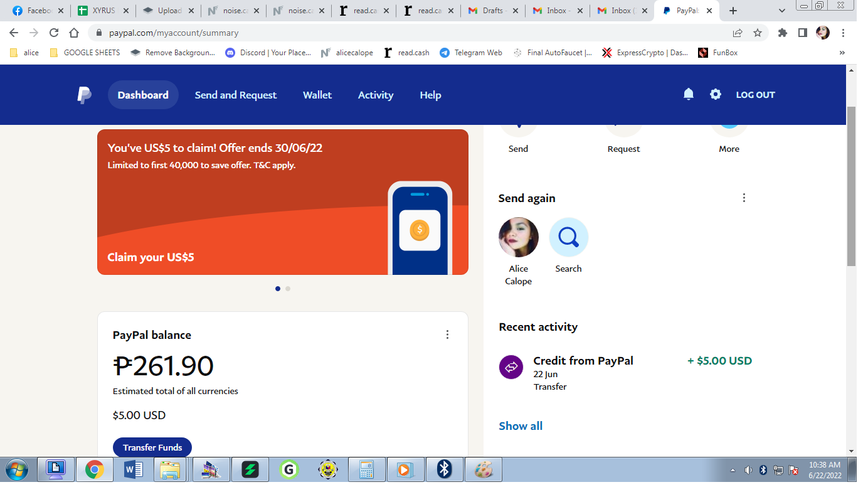Click the LOG OUT button
This screenshot has height=492, width=868.
tap(756, 95)
